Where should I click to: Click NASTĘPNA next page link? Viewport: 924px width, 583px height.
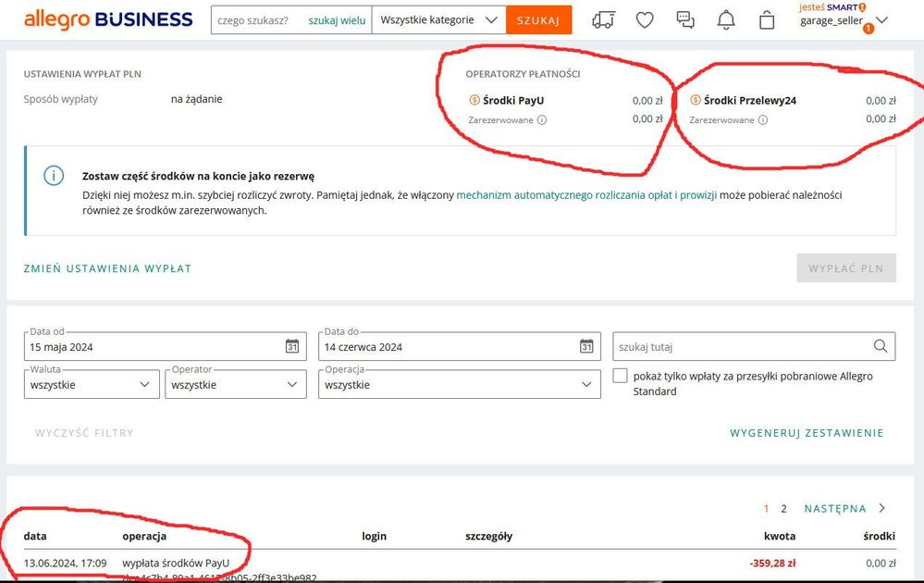(835, 509)
